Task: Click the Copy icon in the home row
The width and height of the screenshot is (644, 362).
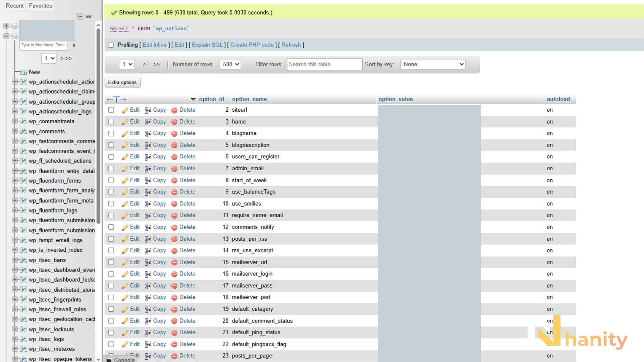Action: click(x=148, y=122)
